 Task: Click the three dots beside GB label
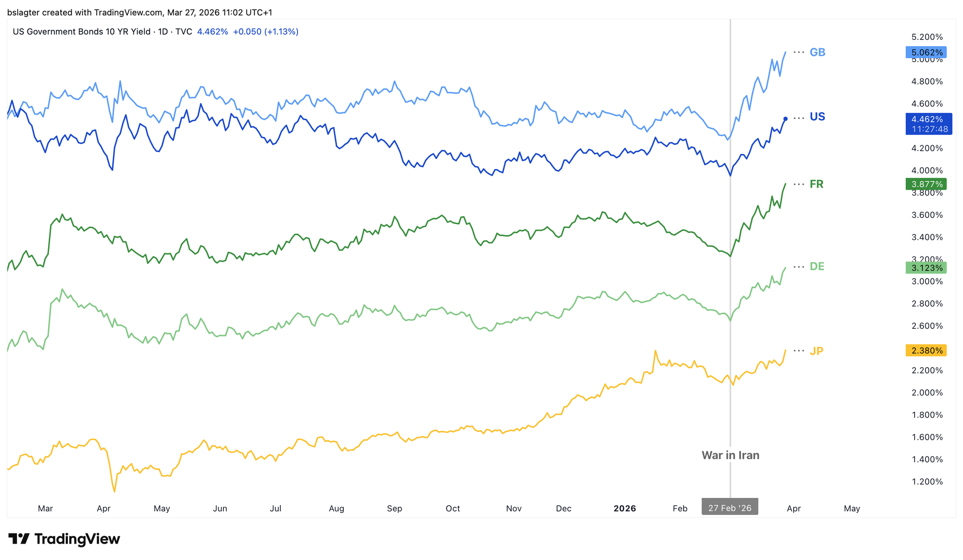799,52
